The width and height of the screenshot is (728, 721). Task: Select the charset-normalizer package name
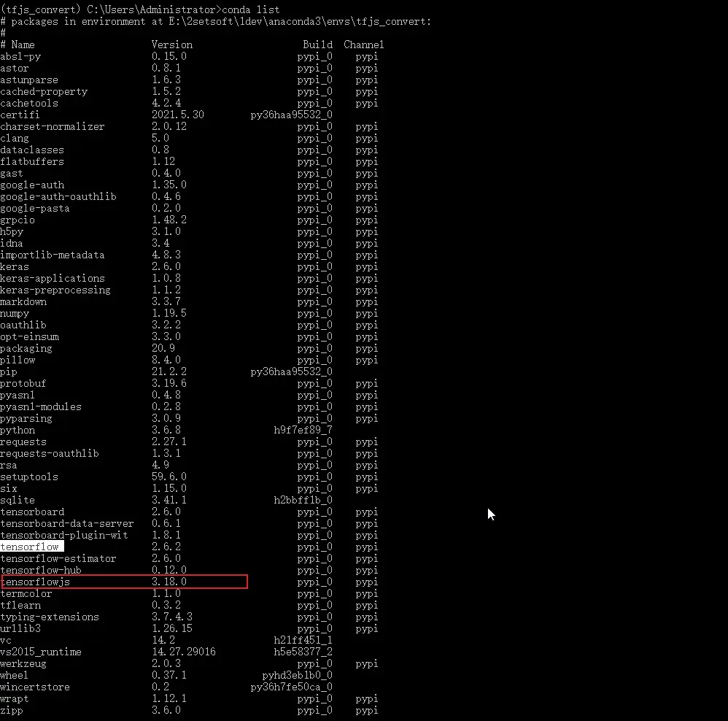(x=53, y=126)
